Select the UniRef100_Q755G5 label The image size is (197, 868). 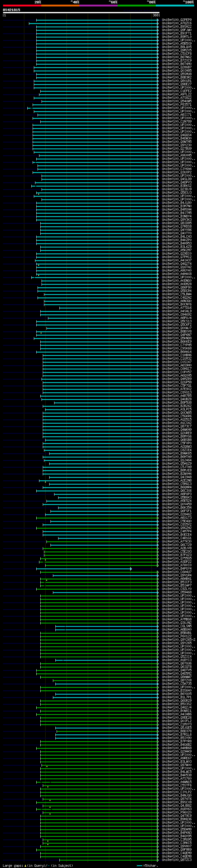coord(177,559)
